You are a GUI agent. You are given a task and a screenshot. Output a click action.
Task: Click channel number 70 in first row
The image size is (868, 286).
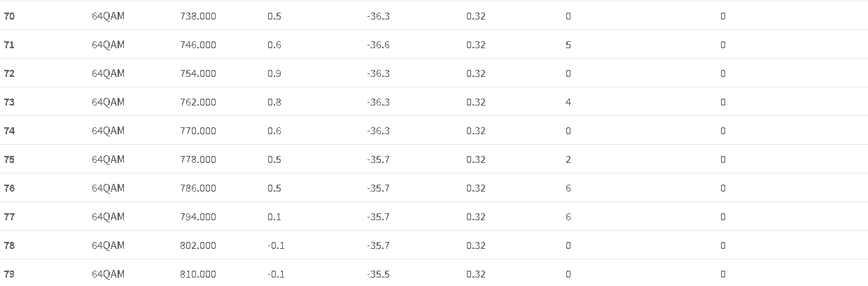[9, 16]
